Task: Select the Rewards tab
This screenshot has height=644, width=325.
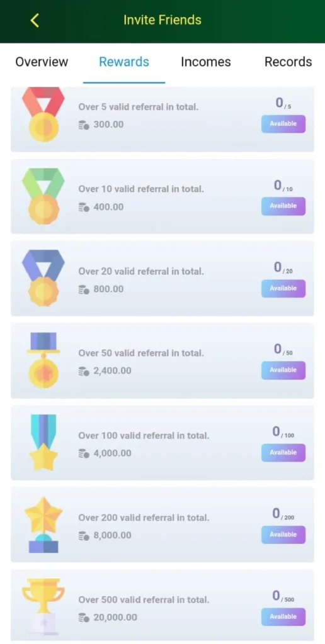Action: click(x=124, y=62)
